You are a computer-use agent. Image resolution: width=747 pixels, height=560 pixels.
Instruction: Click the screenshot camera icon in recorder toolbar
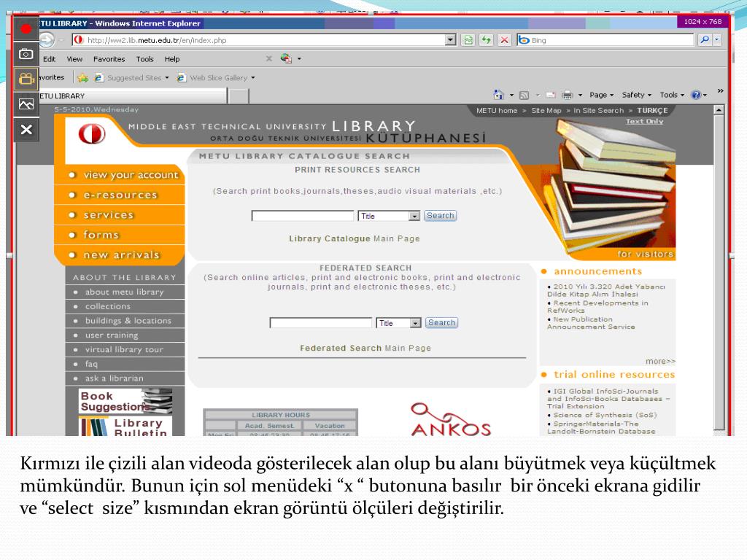pos(26,54)
